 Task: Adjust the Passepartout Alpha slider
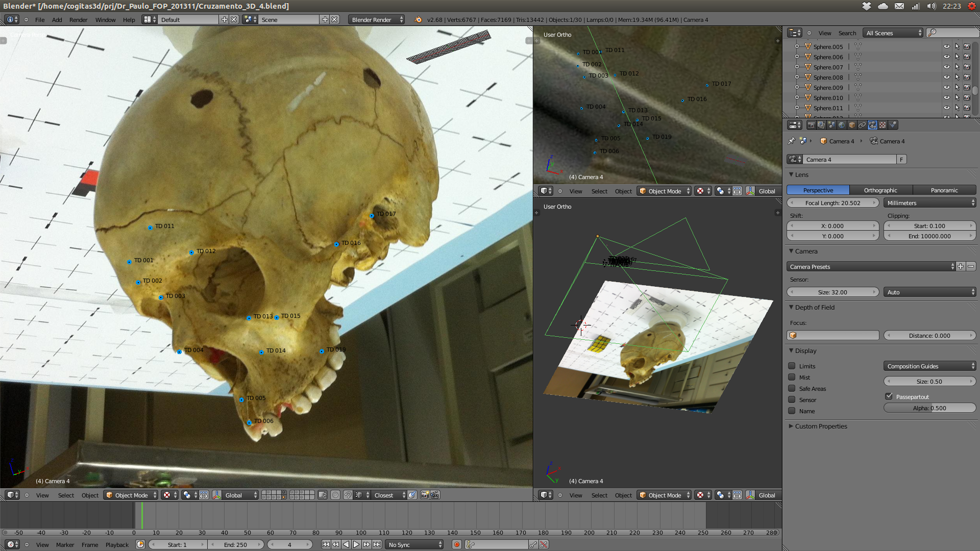coord(929,408)
